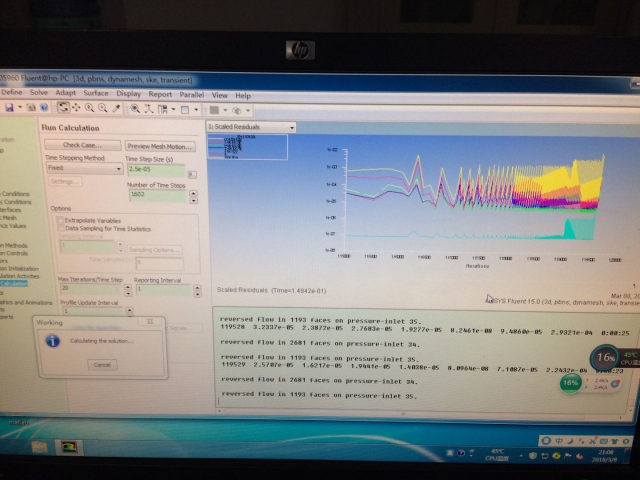Click the Preview Mesh Motion button

click(158, 146)
